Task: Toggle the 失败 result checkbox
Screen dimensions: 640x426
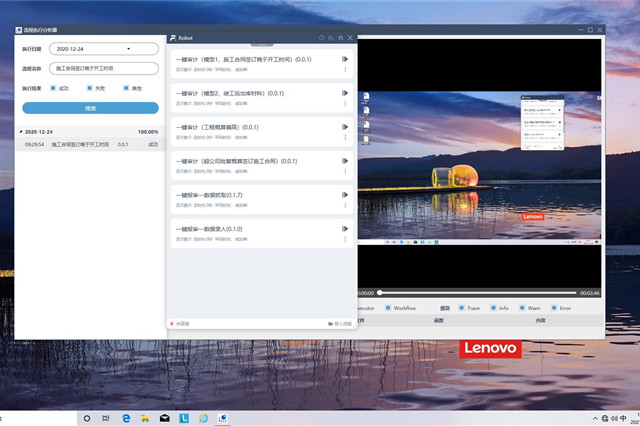Action: [x=89, y=88]
